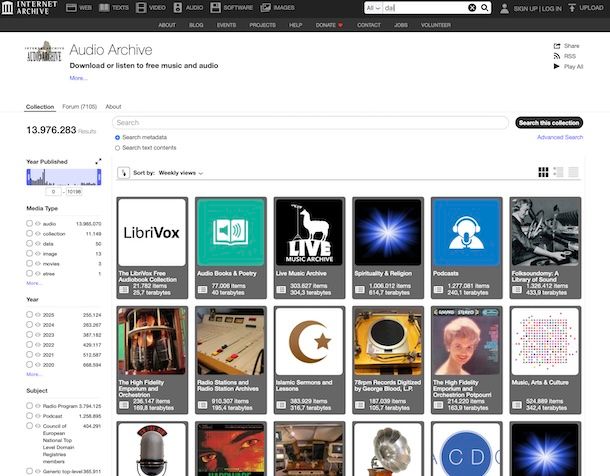Click the right year range slider handle
610x476 pixels.
coord(99,177)
